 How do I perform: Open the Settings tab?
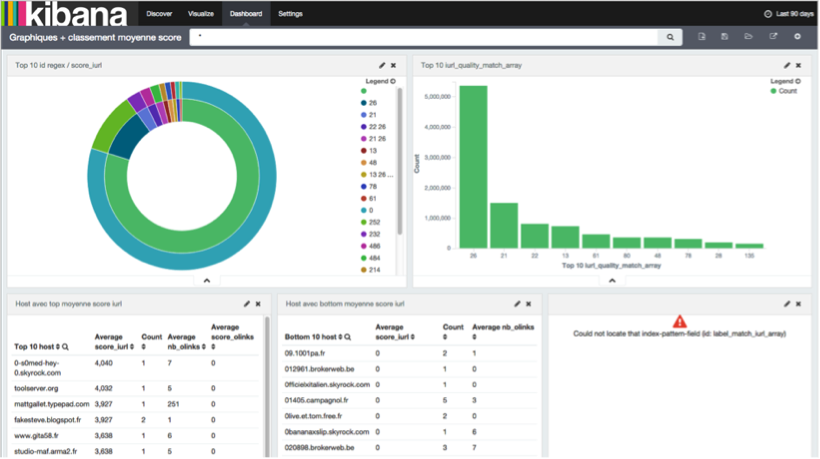[x=290, y=14]
